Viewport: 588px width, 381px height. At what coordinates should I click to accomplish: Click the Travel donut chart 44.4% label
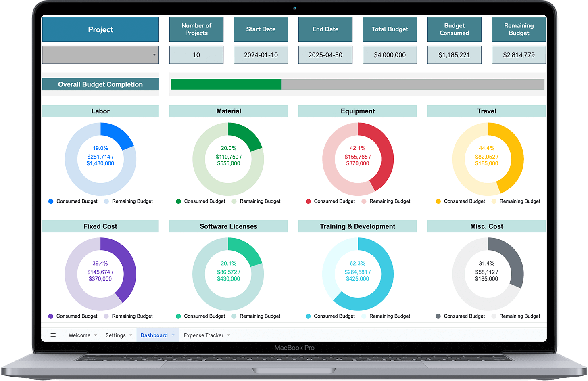(x=487, y=148)
